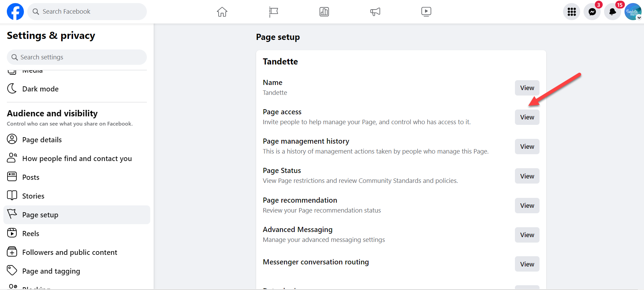Click the Search settings magnifier icon

[x=15, y=57]
